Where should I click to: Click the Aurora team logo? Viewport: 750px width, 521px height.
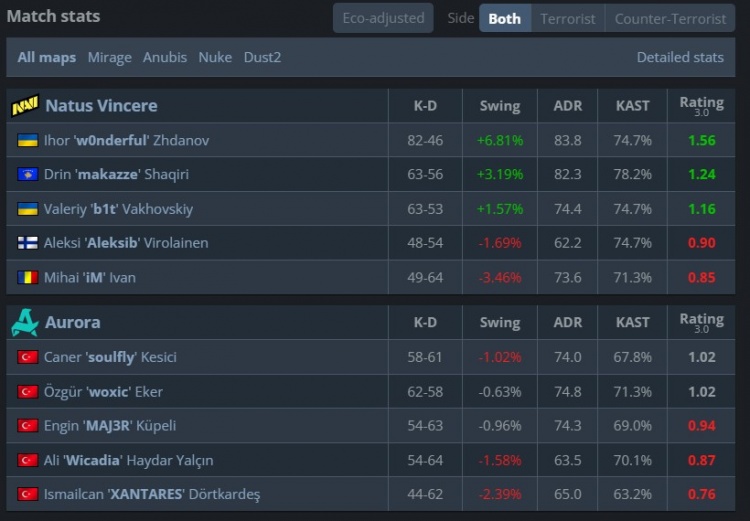coord(25,322)
